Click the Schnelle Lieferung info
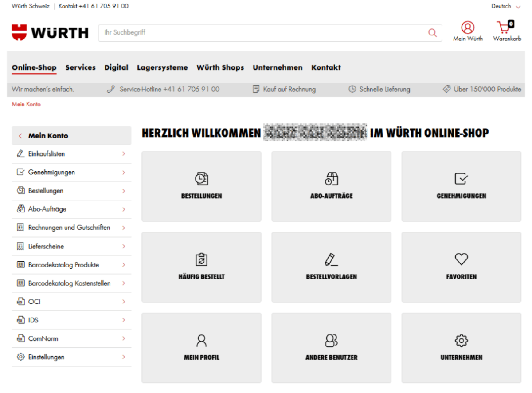 379,89
